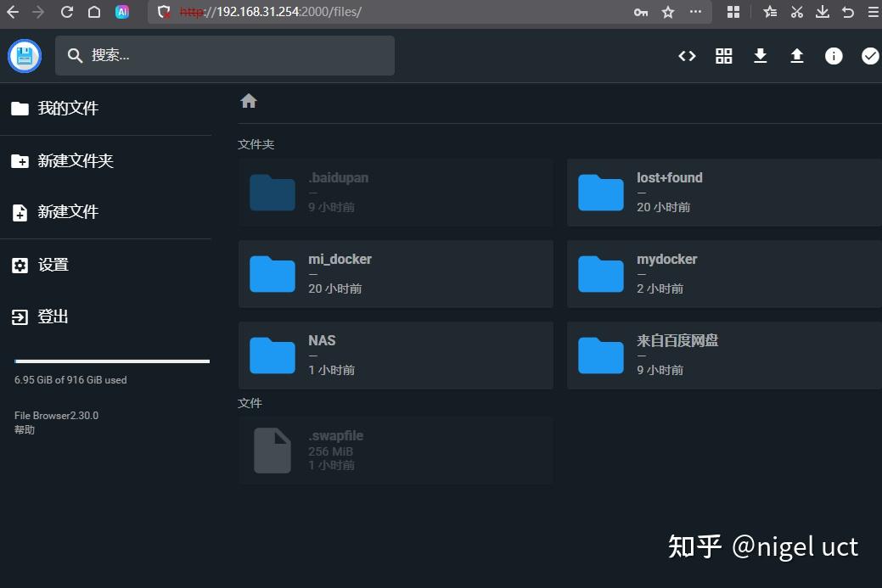Click the storage usage progress bar
The width and height of the screenshot is (882, 588).
pyautogui.click(x=110, y=360)
